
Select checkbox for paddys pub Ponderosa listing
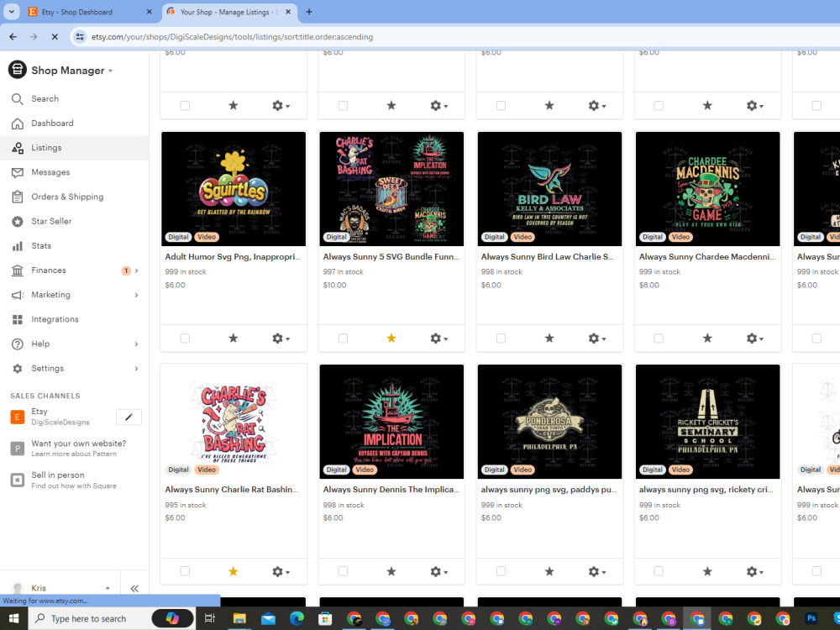coord(501,571)
